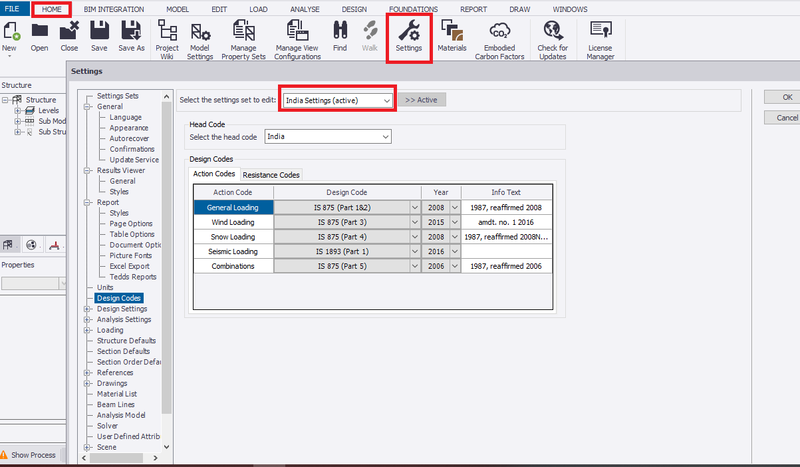Open the settings set dropdown
Viewport: 800px width, 467px height.
click(x=387, y=101)
